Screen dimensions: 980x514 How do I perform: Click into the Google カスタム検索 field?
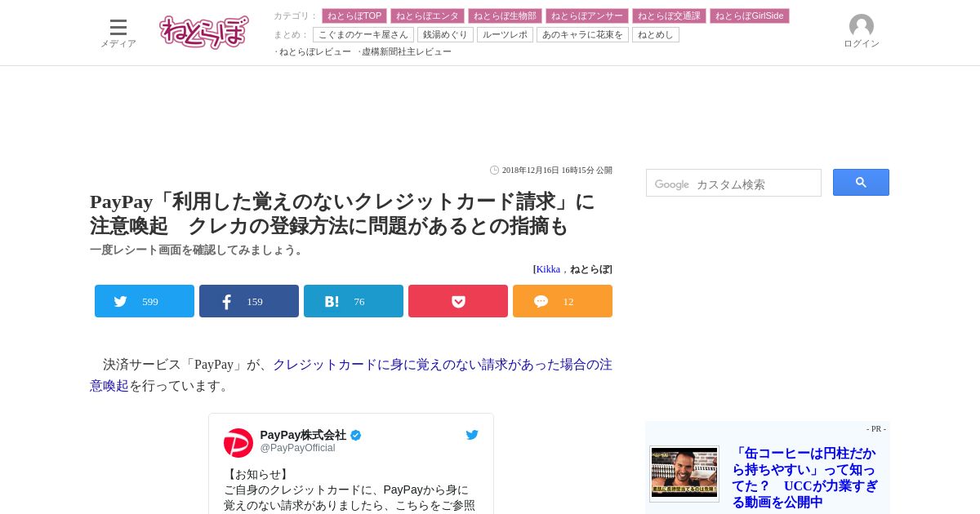pyautogui.click(x=733, y=183)
